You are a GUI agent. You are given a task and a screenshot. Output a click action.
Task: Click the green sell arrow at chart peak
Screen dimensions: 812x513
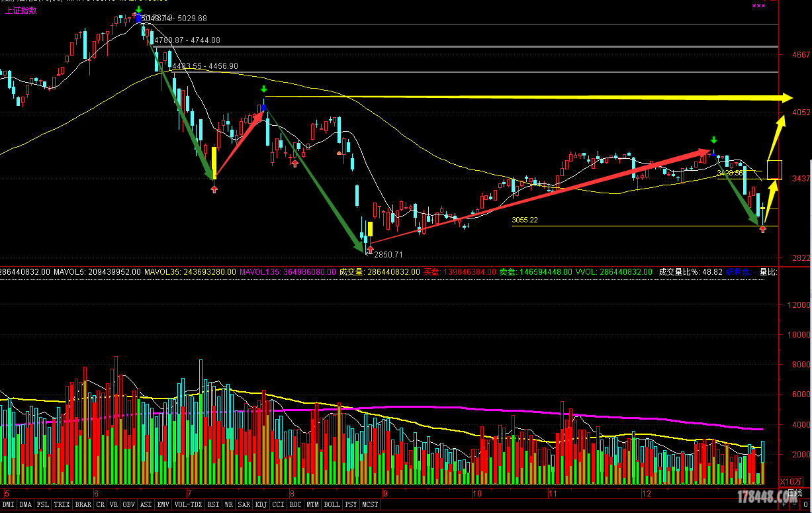pyautogui.click(x=138, y=9)
